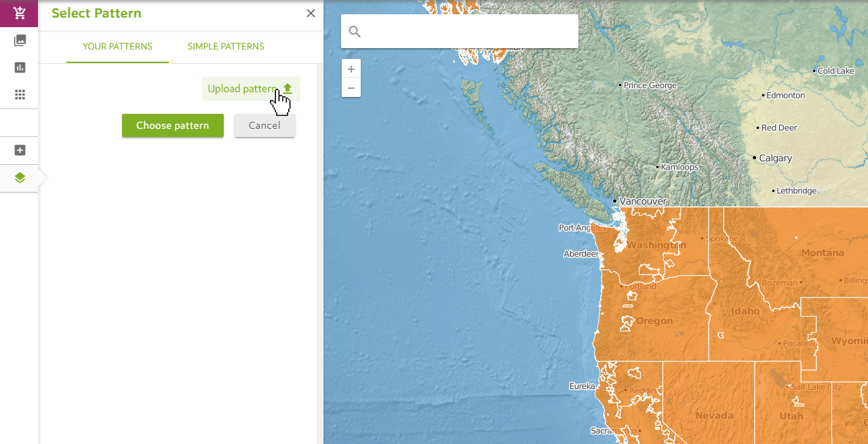Click the Kamloops label

pos(679,167)
